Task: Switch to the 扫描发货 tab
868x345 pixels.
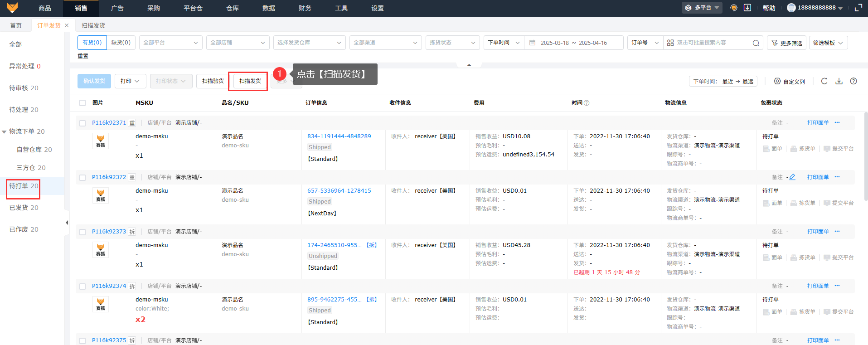Action: (x=93, y=25)
